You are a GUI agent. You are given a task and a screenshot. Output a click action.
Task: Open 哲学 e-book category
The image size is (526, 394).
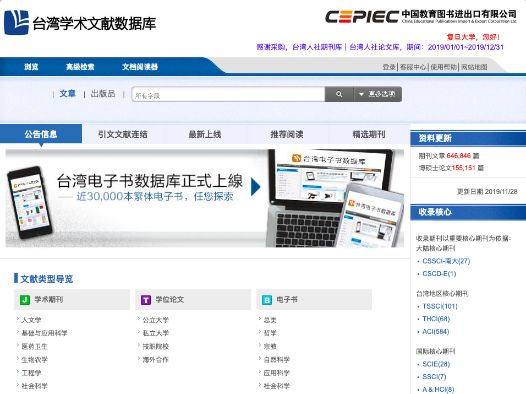[x=270, y=333]
